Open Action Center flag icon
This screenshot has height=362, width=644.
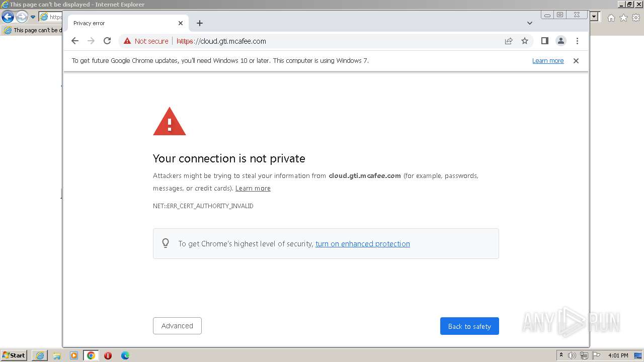tap(596, 355)
